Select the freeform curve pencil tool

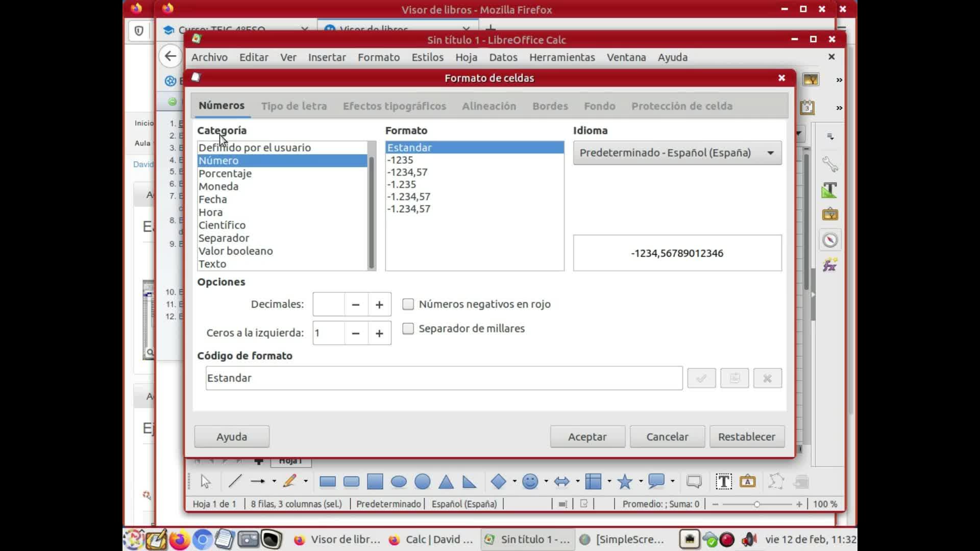tap(289, 481)
